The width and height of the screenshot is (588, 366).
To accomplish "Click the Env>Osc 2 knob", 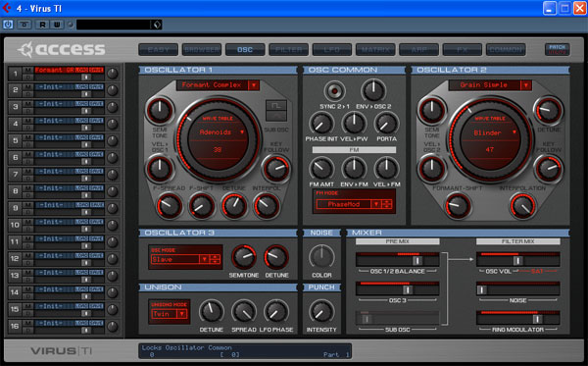I will [x=373, y=90].
